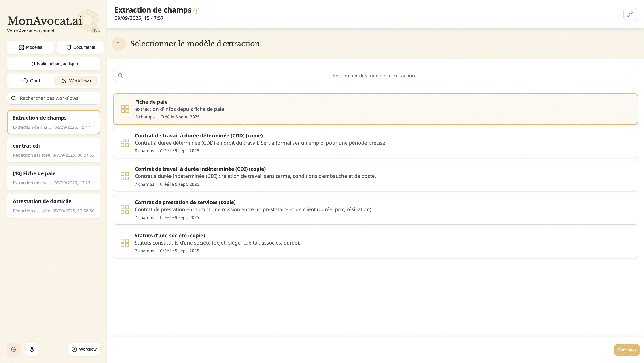Open settings via the gear icon

(32, 349)
